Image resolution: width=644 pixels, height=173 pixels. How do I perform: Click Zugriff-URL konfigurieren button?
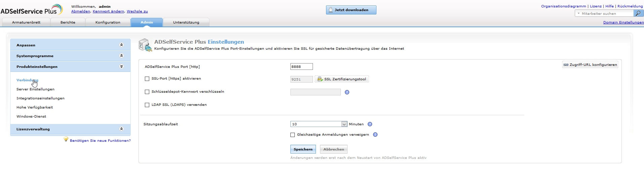click(x=590, y=64)
